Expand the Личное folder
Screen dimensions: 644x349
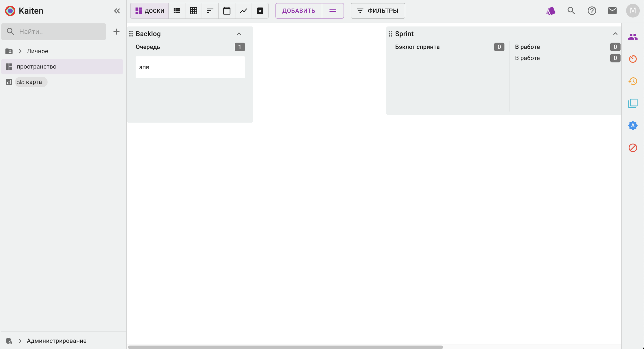[x=20, y=51]
